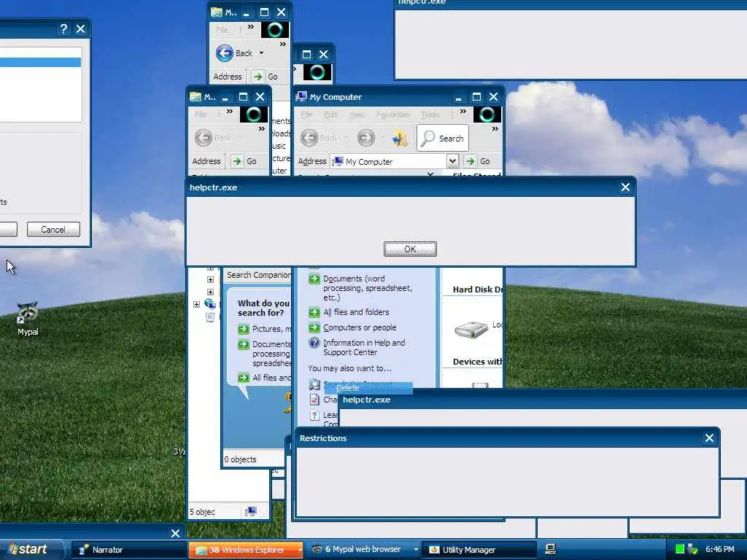
Task: Click the Go arrow below the enabled Back button
Action: (258, 76)
